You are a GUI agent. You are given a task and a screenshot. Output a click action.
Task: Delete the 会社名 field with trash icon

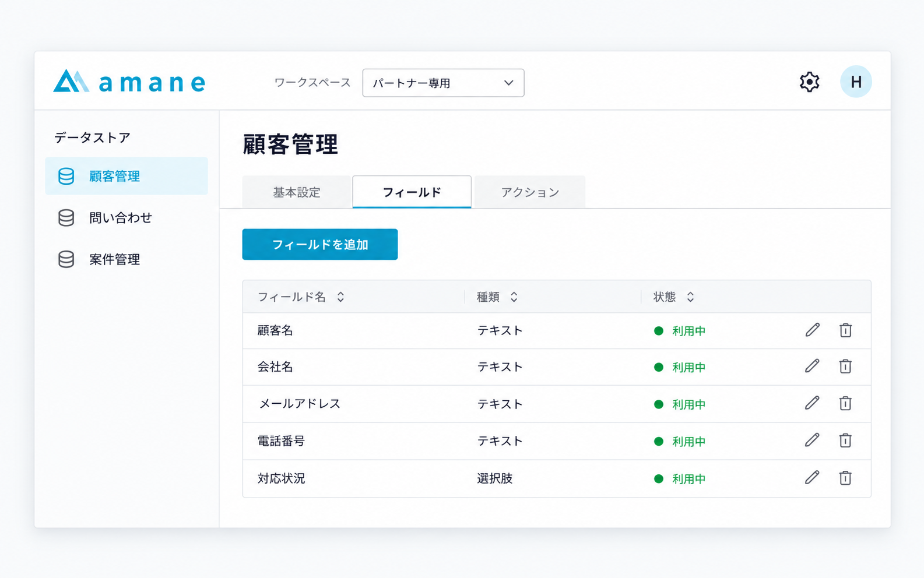[x=845, y=366]
